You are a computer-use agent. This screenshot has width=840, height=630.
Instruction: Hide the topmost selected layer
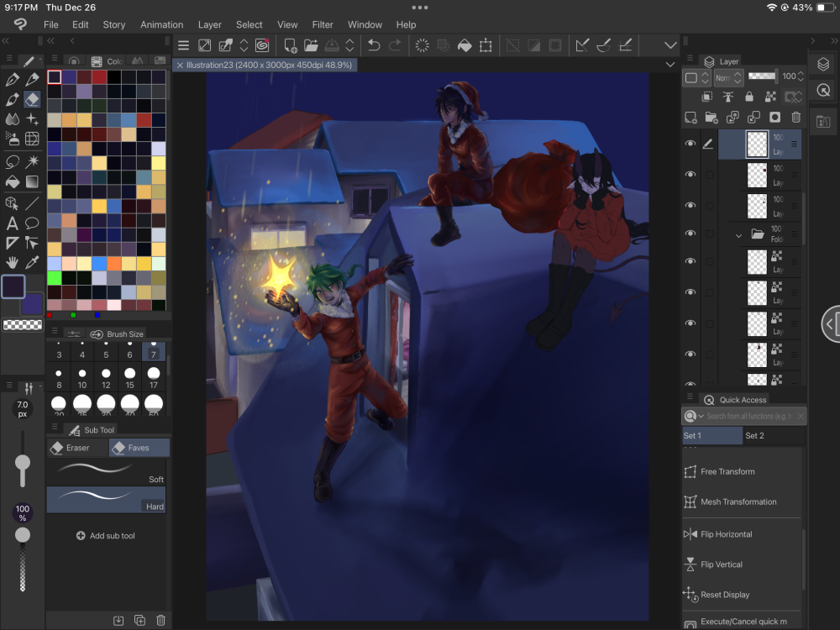point(690,144)
